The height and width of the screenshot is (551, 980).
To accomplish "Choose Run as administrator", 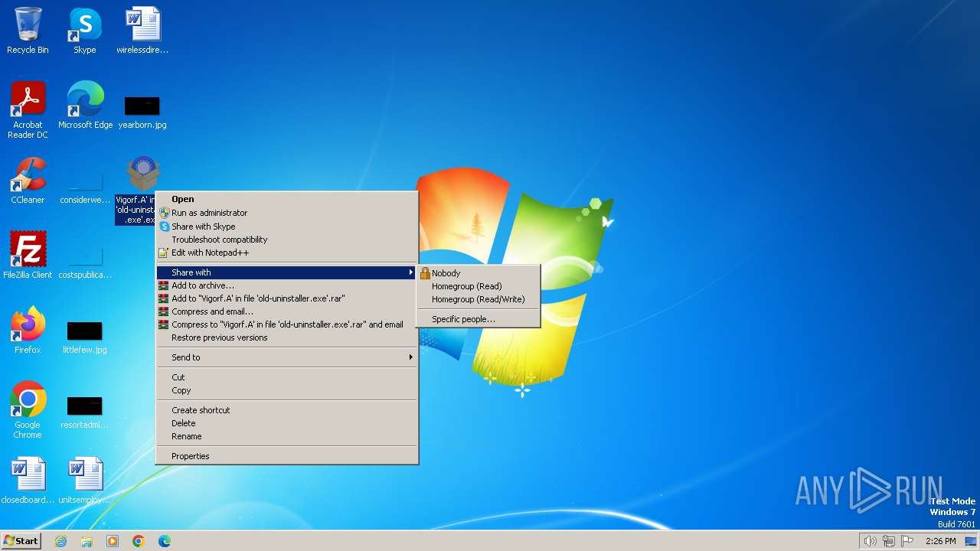I will pos(287,213).
